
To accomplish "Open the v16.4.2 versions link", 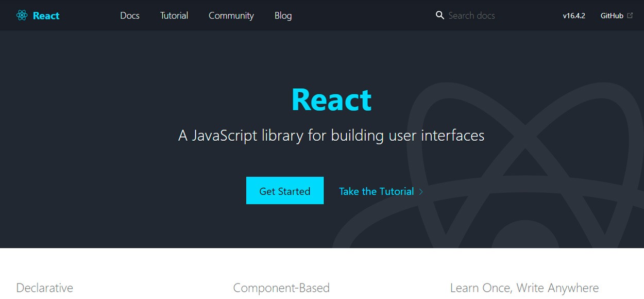I will (574, 15).
